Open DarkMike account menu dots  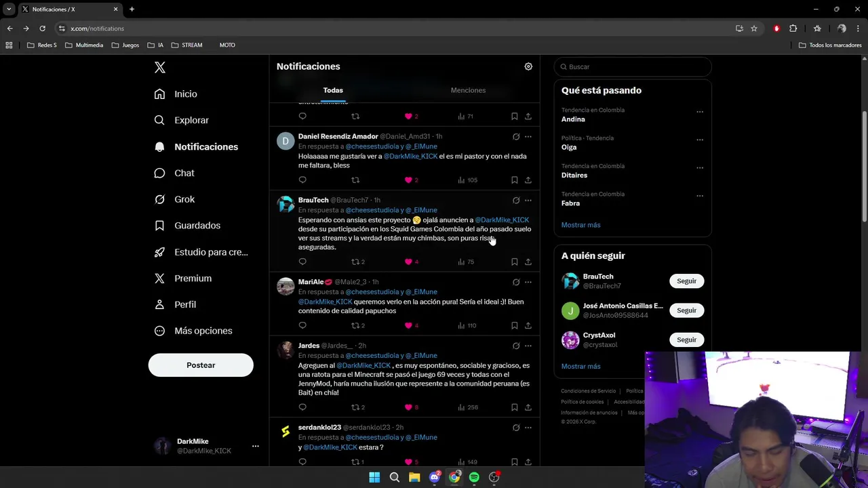255,446
